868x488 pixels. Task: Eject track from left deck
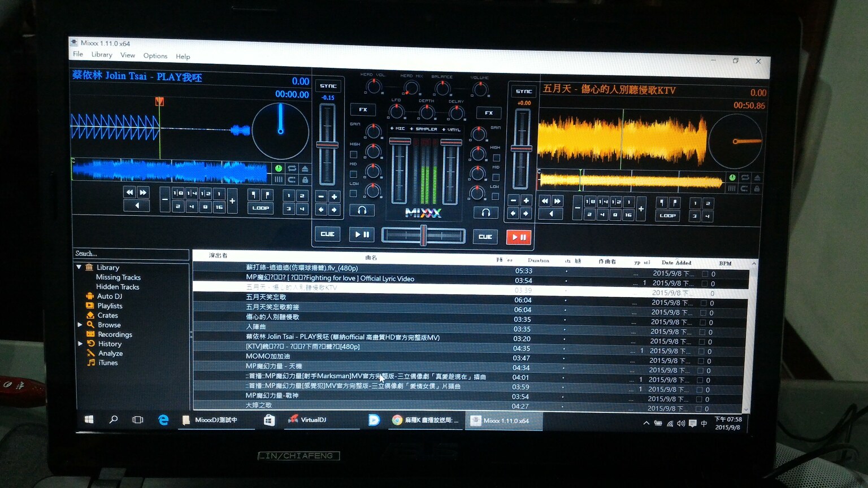305,169
